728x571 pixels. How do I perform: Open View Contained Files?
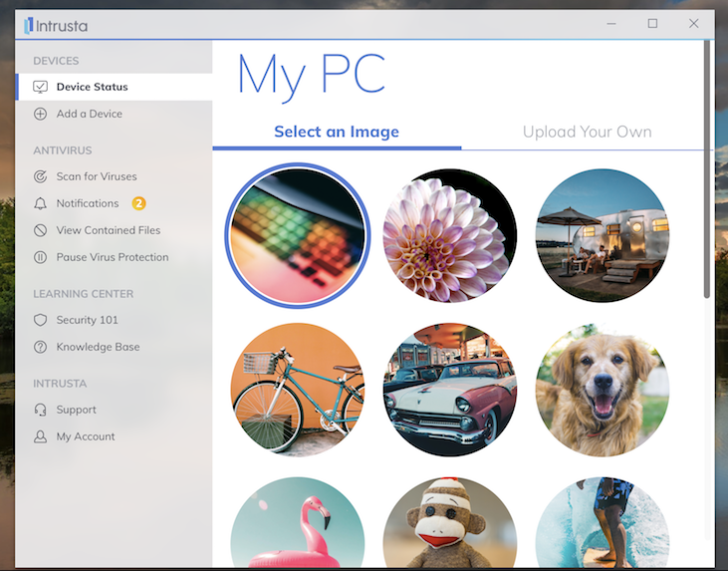[x=115, y=230]
